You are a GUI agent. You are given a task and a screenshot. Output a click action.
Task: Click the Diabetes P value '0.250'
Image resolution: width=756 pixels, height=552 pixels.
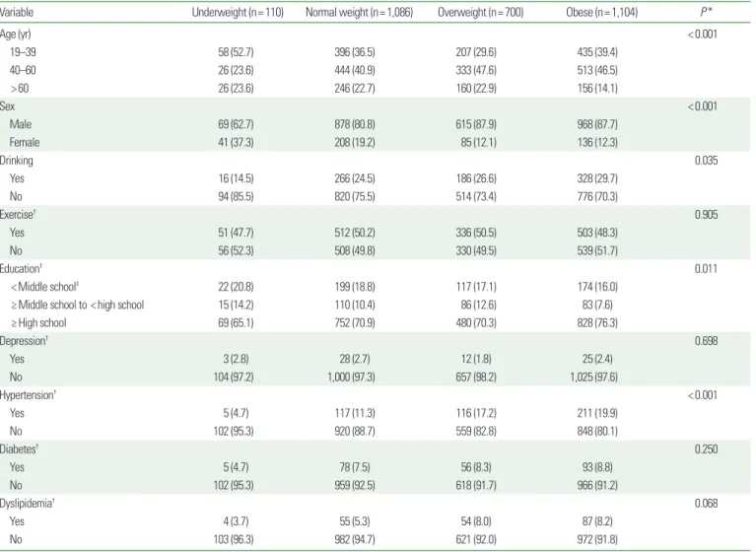coord(707,449)
